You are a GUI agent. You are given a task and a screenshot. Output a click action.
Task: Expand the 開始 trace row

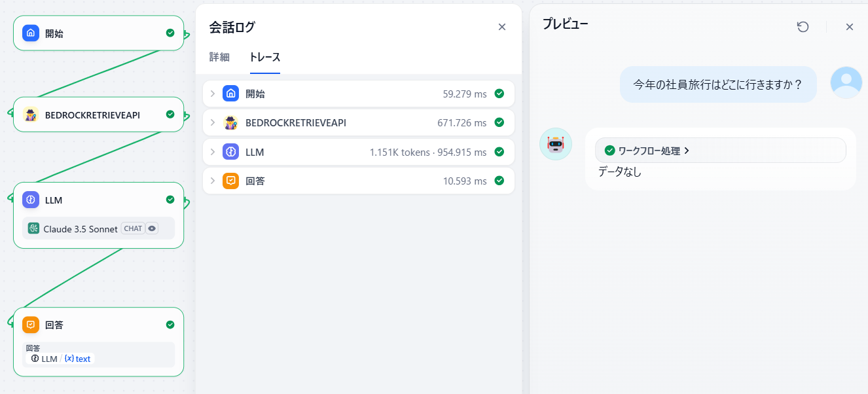pos(213,94)
